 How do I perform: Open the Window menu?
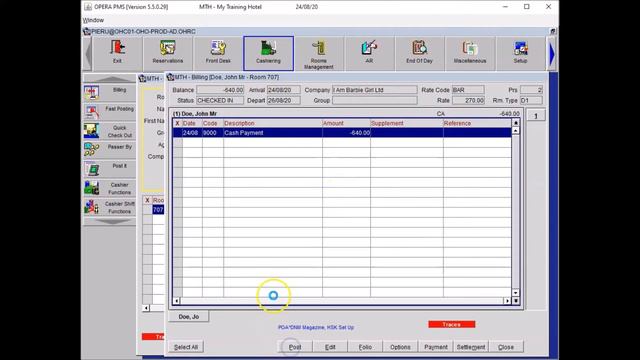[x=93, y=20]
